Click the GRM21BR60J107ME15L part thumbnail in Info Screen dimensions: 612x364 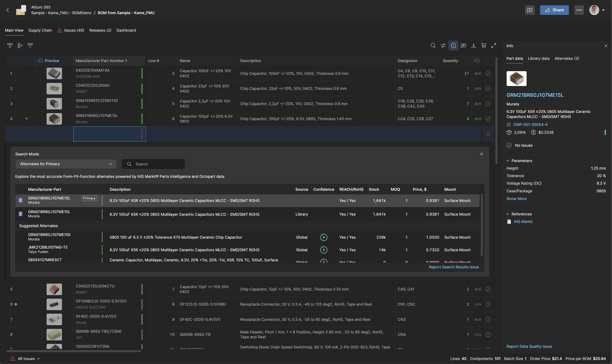[x=516, y=78]
